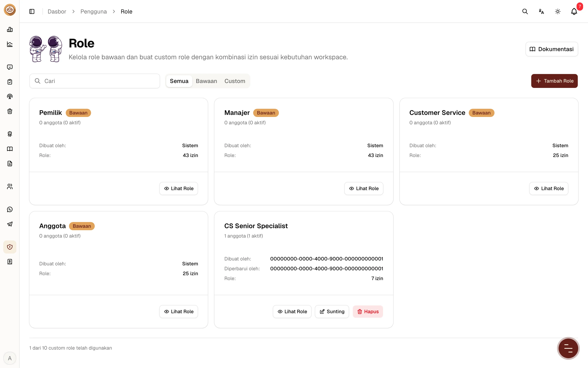
Task: View the Customer Service role
Action: 549,188
